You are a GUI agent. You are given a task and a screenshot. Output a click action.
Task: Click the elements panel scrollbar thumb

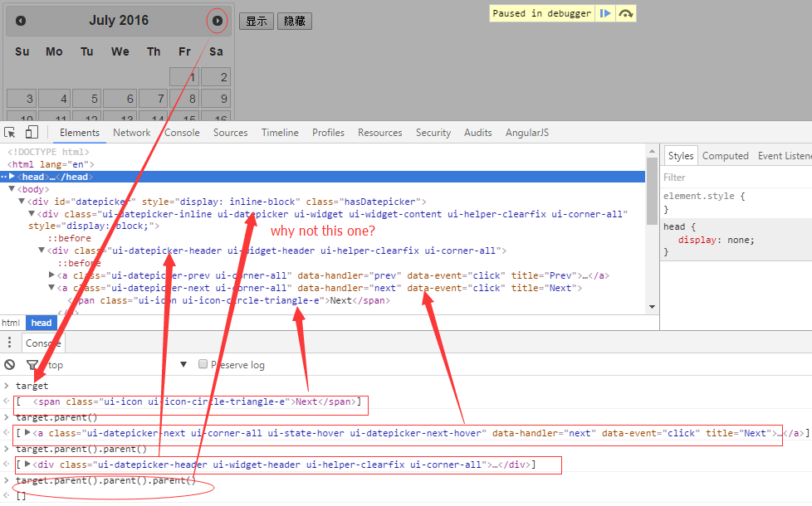click(652, 192)
